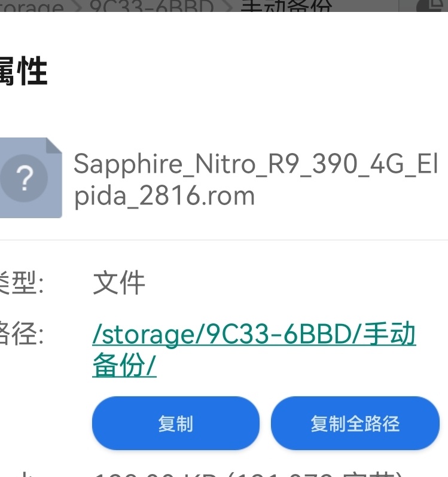Select the 手动备份 breadcrumb folder
Image resolution: width=448 pixels, height=477 pixels.
pos(286,6)
